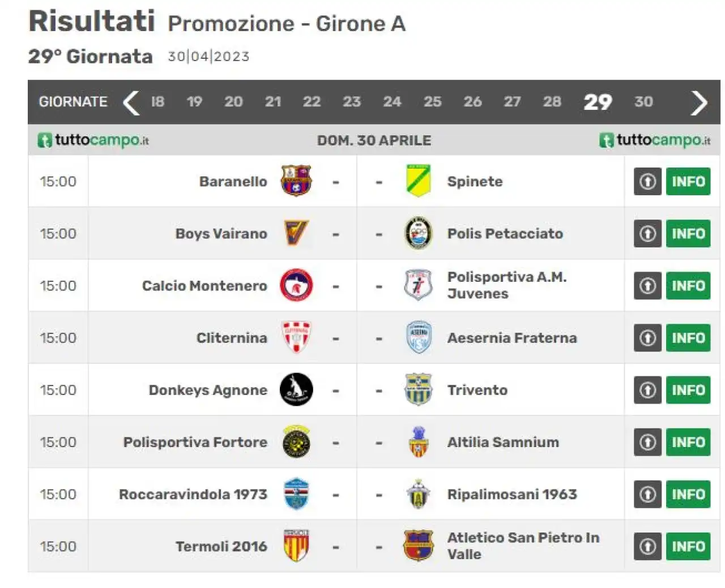The width and height of the screenshot is (725, 588).
Task: Open the Aesernia Fraterna team link
Action: pos(512,338)
